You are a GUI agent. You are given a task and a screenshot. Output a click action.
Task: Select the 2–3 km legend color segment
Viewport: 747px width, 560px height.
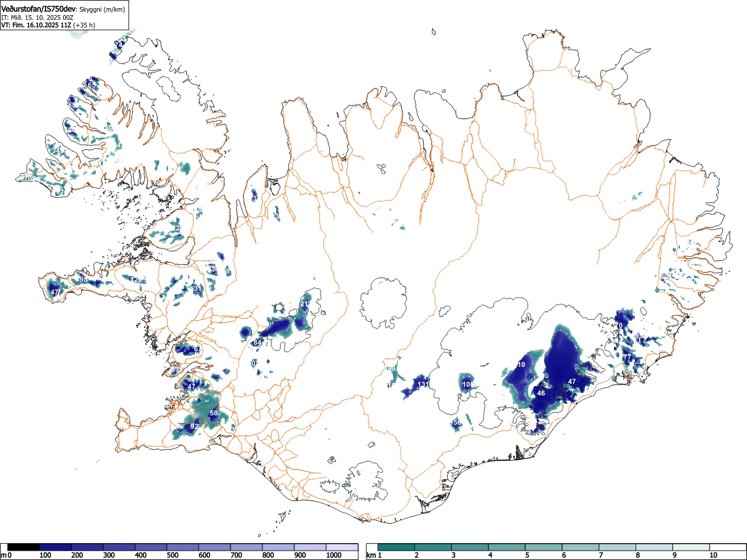pos(433,547)
